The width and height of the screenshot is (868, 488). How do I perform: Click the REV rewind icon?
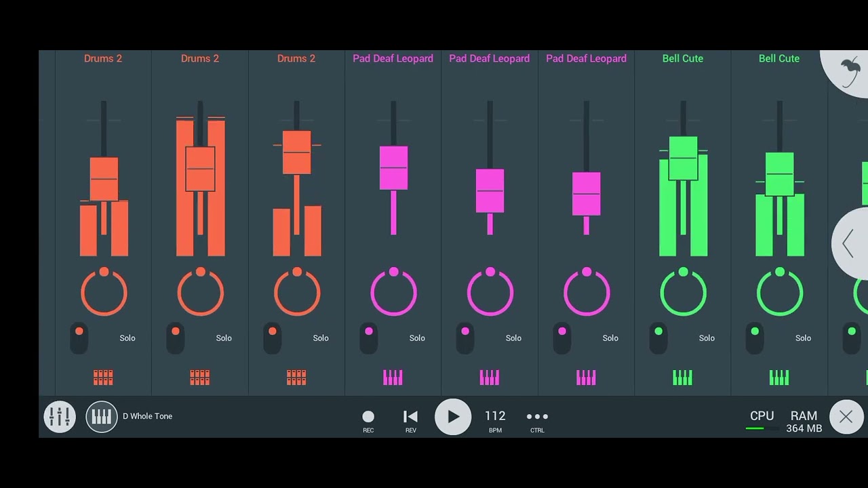click(410, 421)
